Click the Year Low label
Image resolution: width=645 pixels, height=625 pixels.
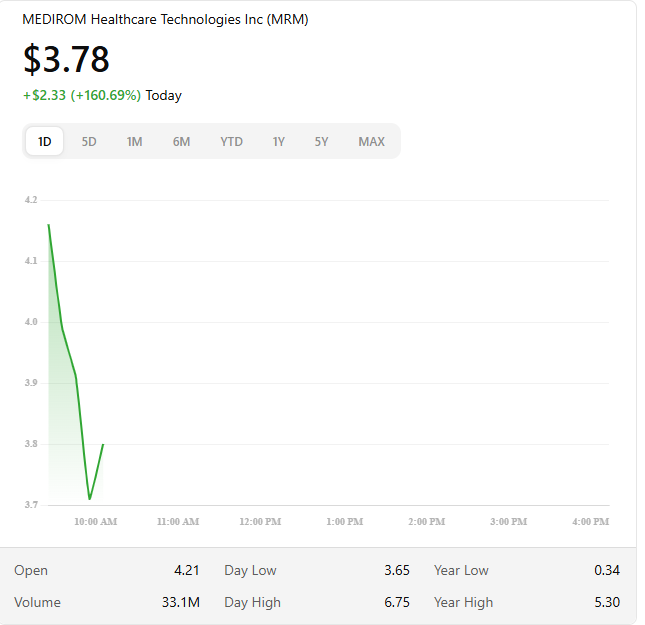[461, 570]
